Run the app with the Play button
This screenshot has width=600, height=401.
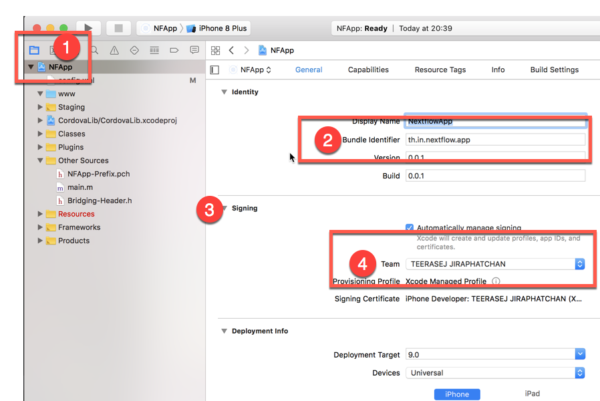click(88, 28)
